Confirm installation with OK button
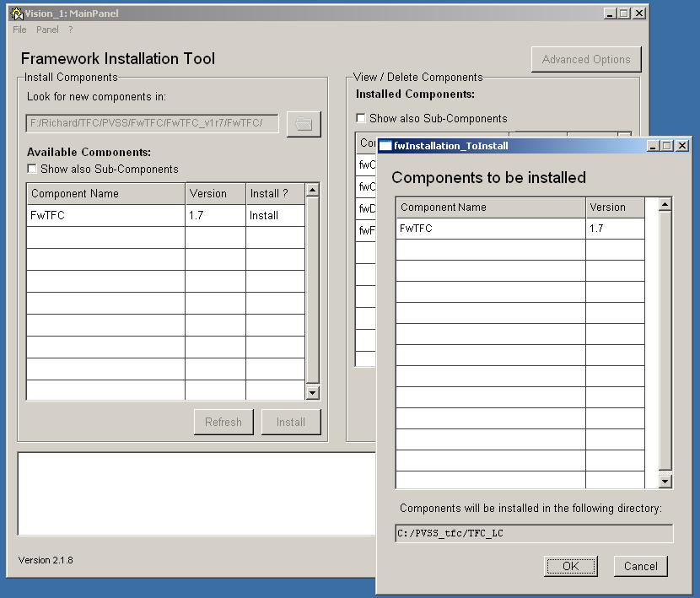Screen dimensions: 700x598 570,566
